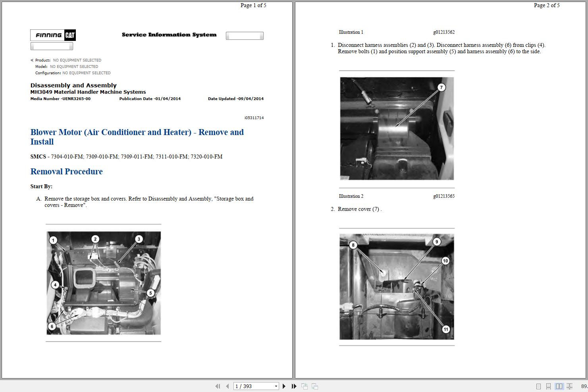The height and width of the screenshot is (392, 588).
Task: Click step 2 Remove cover (7) text
Action: 360,209
